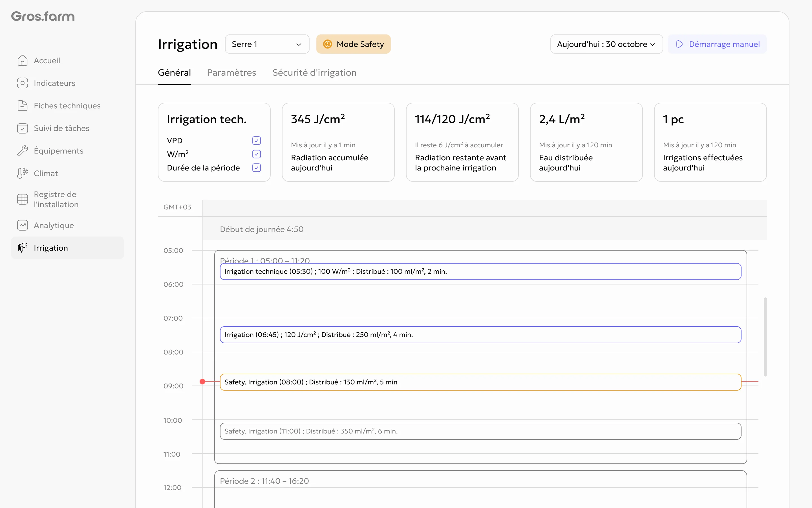Image resolution: width=812 pixels, height=508 pixels.
Task: Click the Analytique chart icon
Action: pos(23,225)
